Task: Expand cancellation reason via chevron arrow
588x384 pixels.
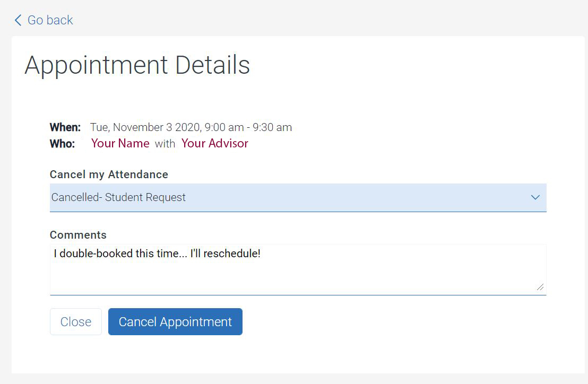Action: point(535,197)
